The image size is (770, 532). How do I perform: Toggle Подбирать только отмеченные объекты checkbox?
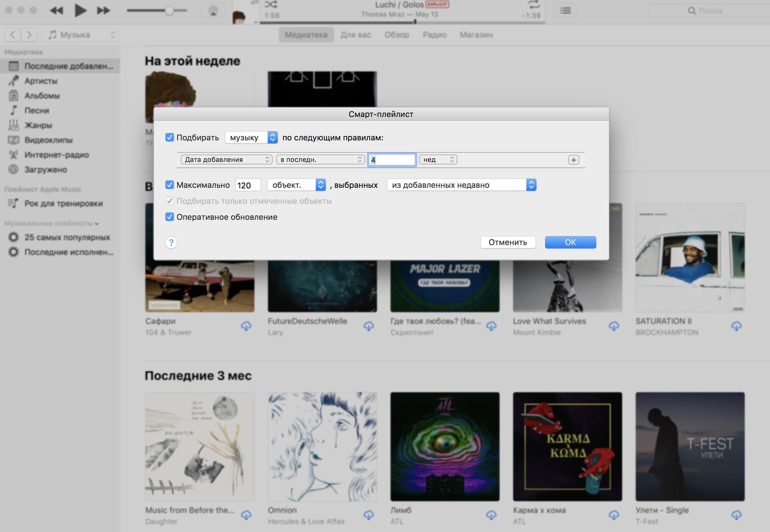point(169,201)
